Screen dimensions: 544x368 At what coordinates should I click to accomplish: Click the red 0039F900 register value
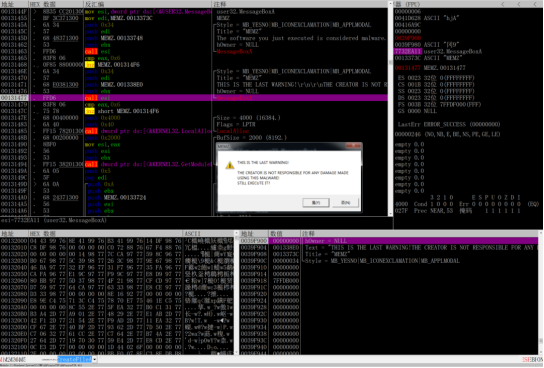click(408, 38)
